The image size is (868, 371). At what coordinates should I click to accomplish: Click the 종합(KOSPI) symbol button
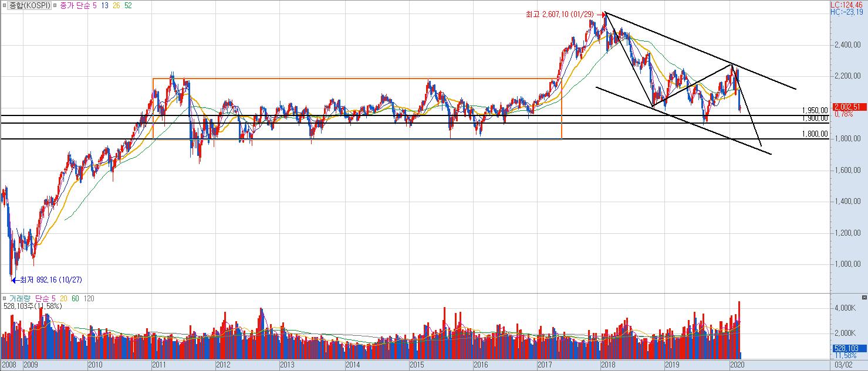[29, 5]
